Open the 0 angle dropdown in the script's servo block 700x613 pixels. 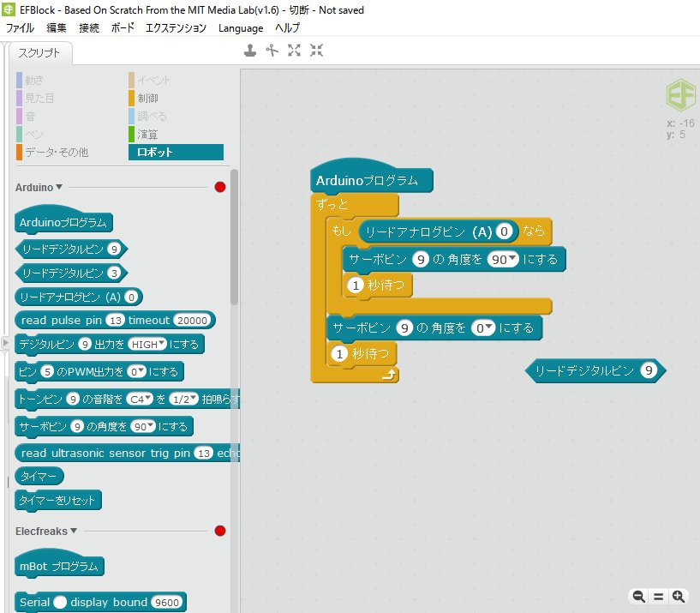(483, 328)
